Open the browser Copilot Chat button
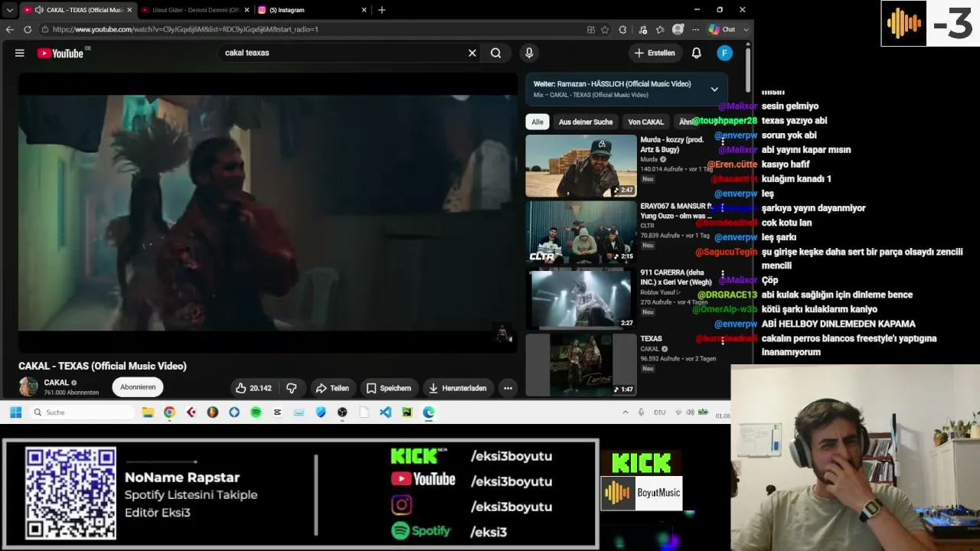 (722, 29)
